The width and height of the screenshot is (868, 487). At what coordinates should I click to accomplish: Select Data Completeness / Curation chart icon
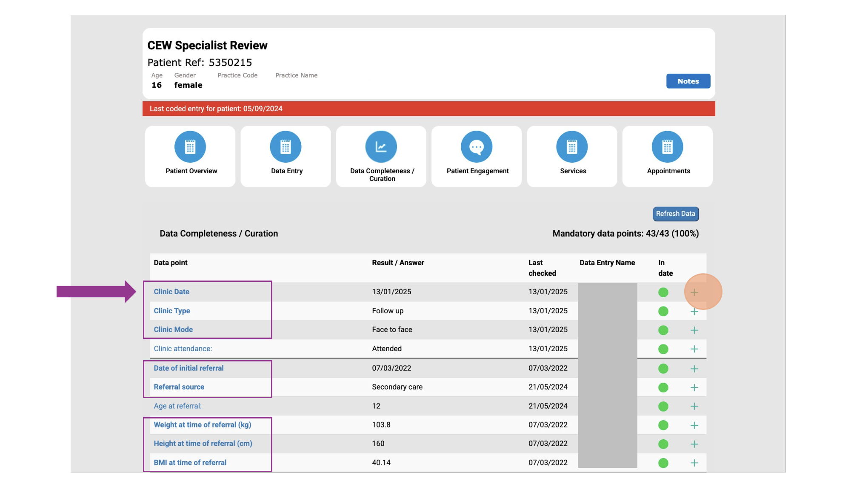click(381, 147)
